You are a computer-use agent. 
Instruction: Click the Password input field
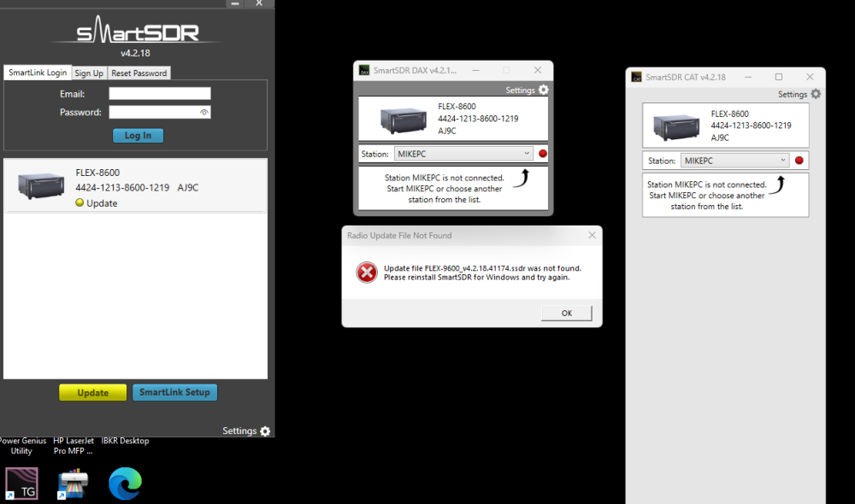click(x=160, y=112)
